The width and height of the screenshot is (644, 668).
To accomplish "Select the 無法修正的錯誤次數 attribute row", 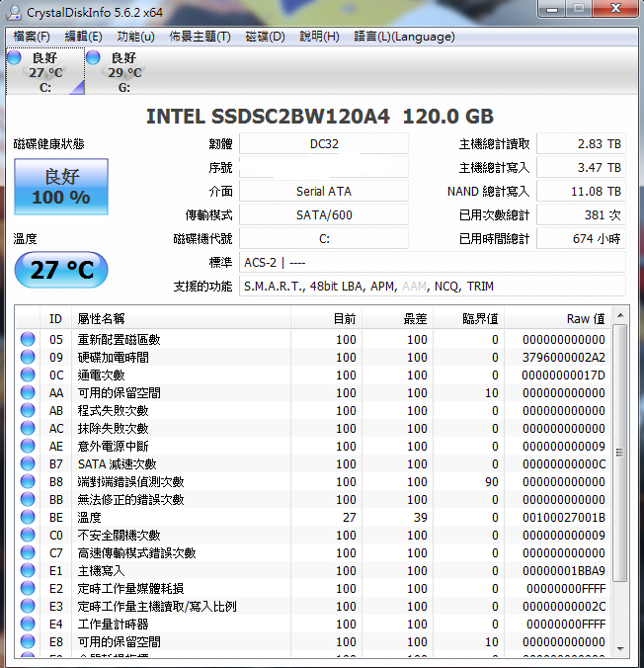I will pyautogui.click(x=314, y=499).
